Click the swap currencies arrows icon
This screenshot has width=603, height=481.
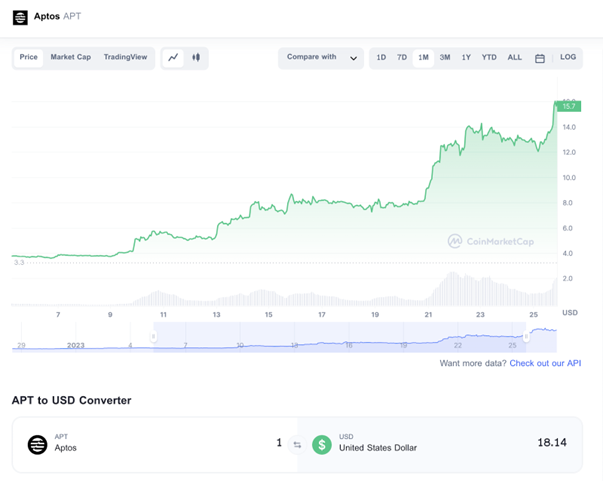pyautogui.click(x=296, y=444)
